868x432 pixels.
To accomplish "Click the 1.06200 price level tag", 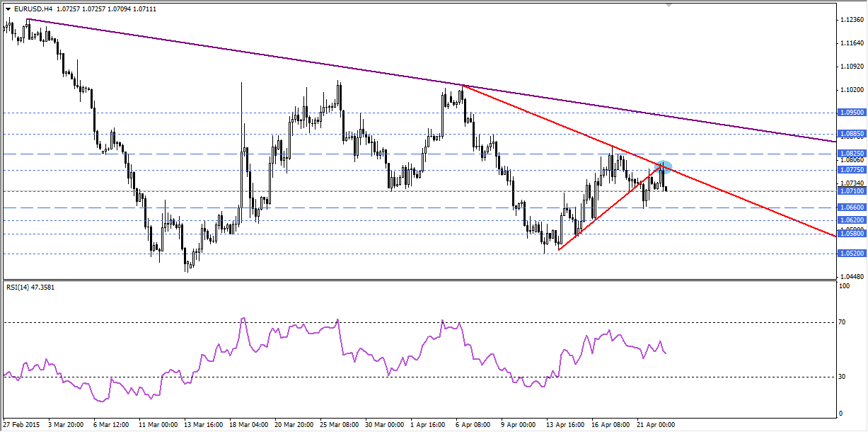I will 850,220.
